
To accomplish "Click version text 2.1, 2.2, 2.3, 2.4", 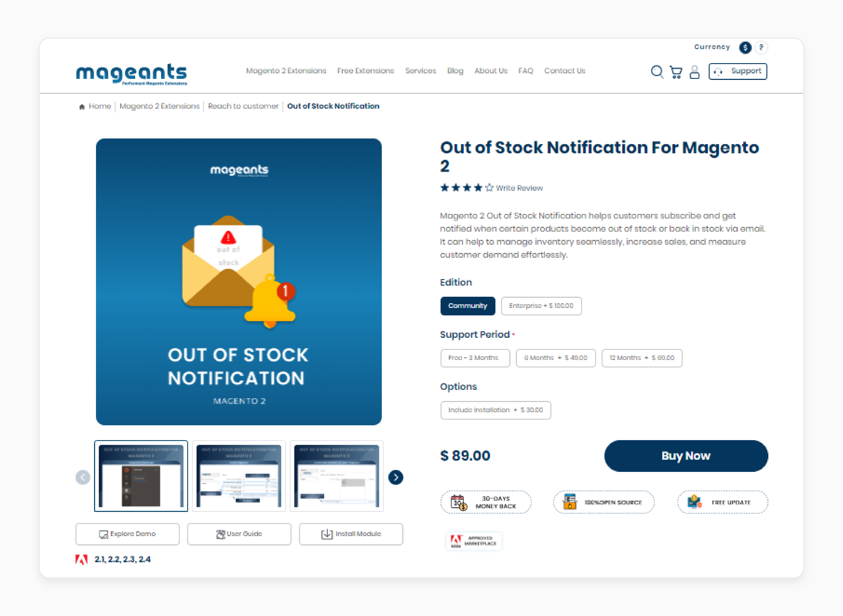I will click(x=123, y=559).
